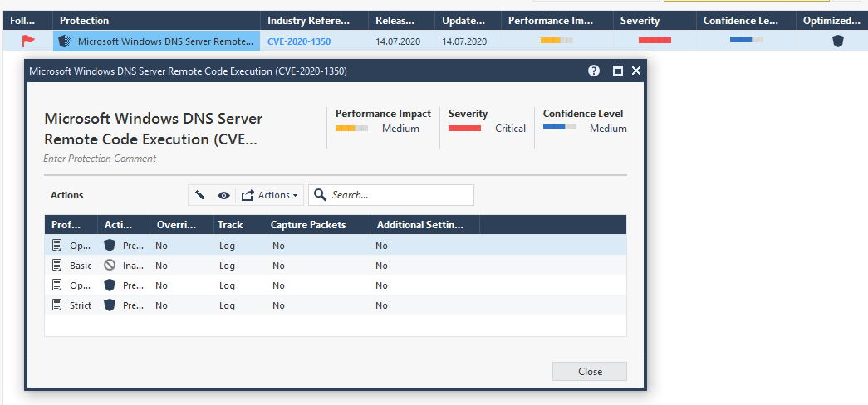Sort by the Industry Reference column header
868x405 pixels.
click(315, 21)
